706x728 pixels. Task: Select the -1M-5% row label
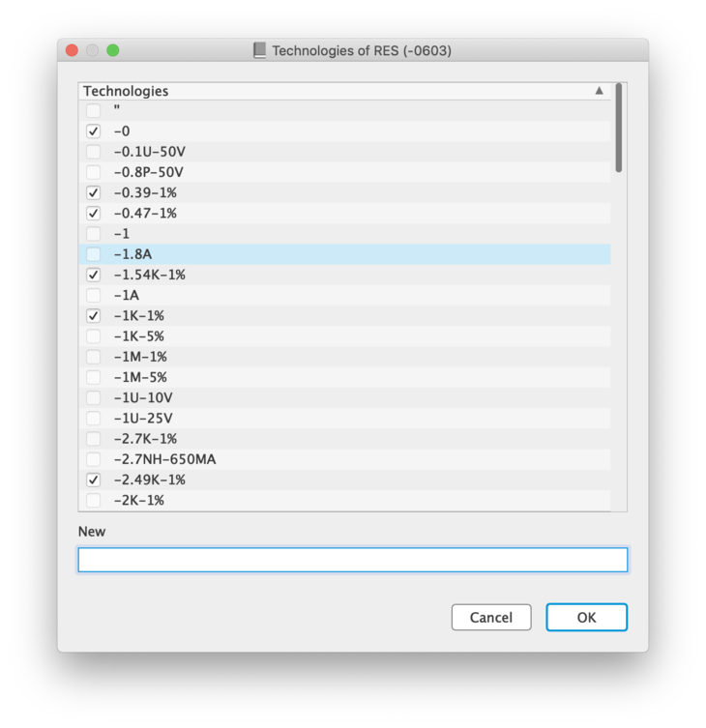point(140,377)
